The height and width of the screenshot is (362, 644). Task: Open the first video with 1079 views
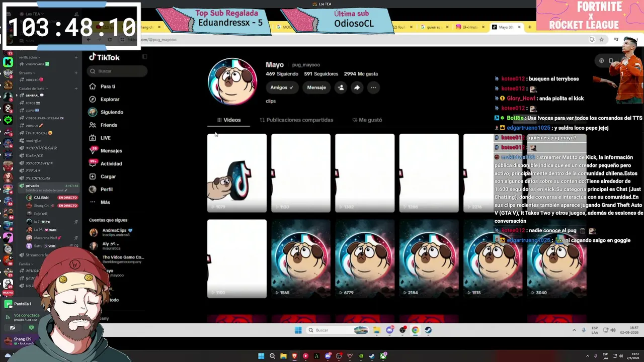[237, 173]
